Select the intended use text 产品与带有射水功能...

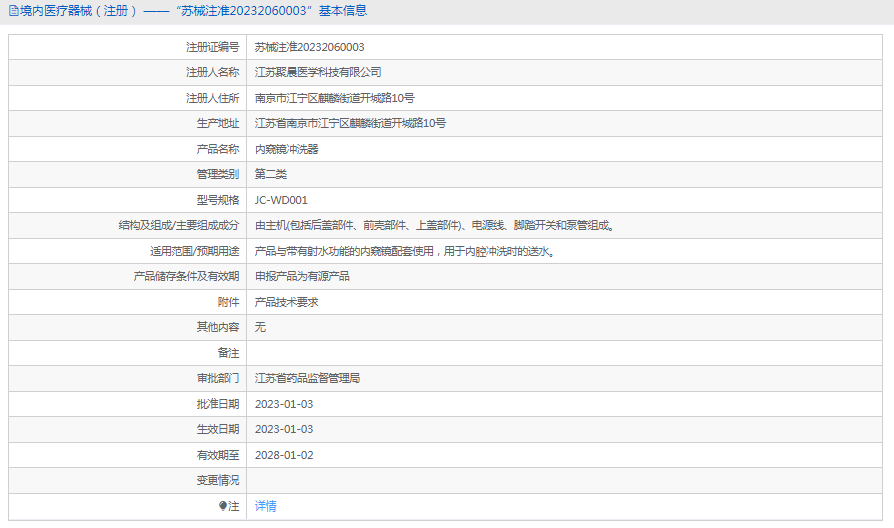(x=405, y=251)
